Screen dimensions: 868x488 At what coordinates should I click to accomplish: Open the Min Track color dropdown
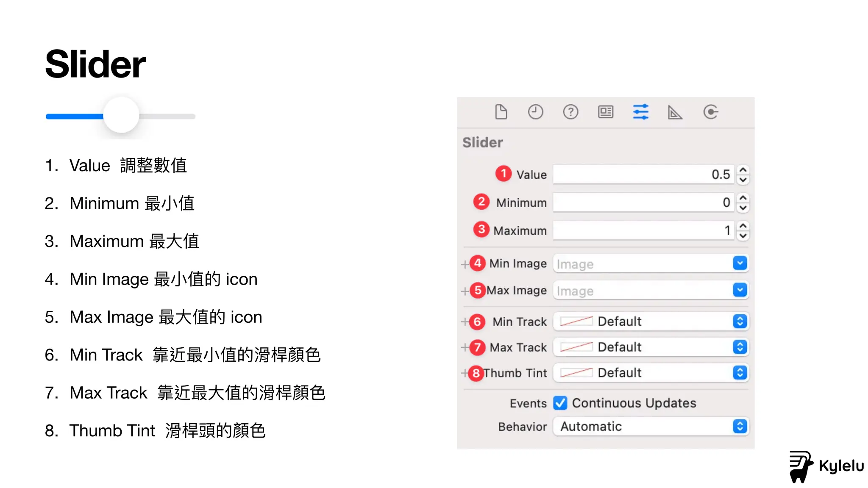click(x=740, y=322)
